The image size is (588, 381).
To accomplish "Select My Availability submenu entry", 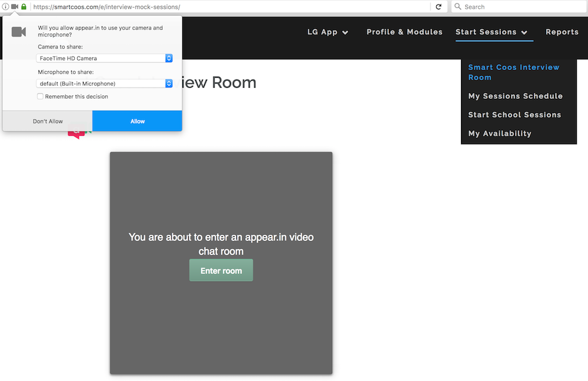I will coord(499,133).
